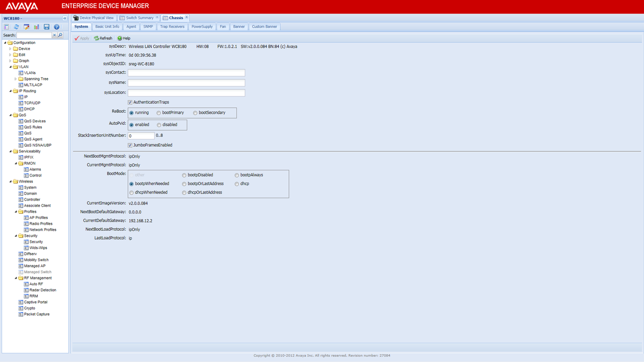Screen dimensions: 644x362
Task: Open Packet Capture tree item
Action: pyautogui.click(x=37, y=314)
